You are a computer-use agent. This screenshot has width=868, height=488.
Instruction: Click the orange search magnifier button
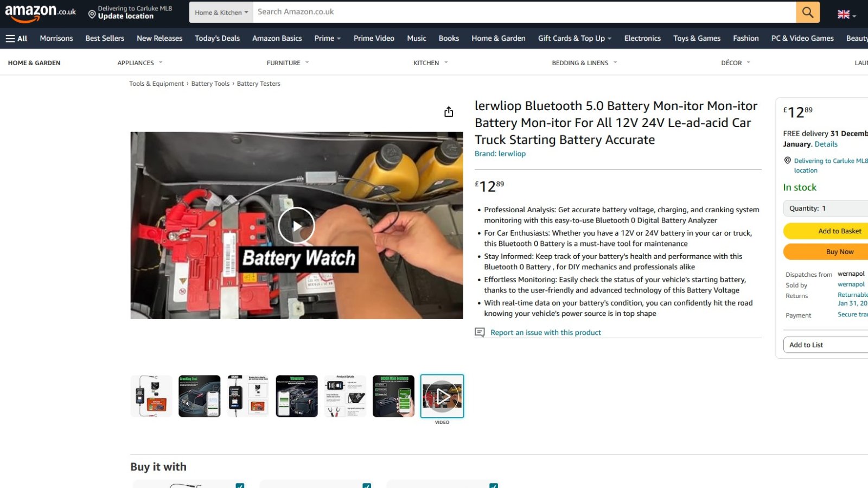pos(807,12)
